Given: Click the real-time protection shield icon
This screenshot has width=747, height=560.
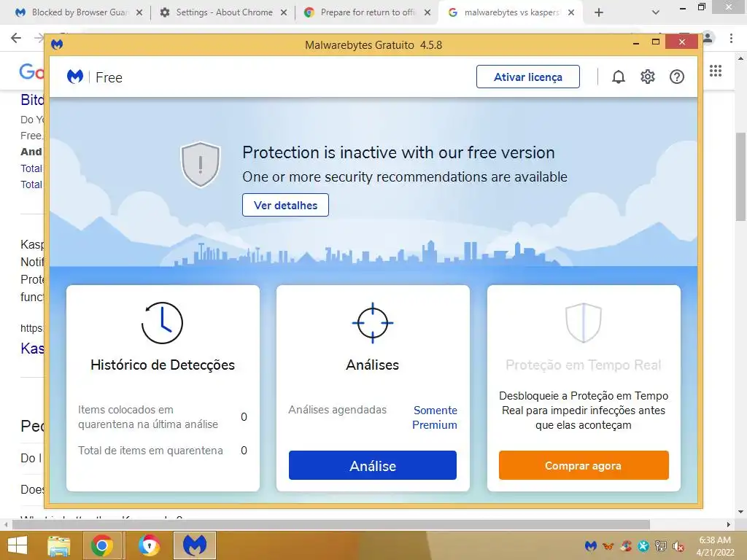Looking at the screenshot, I should [584, 323].
